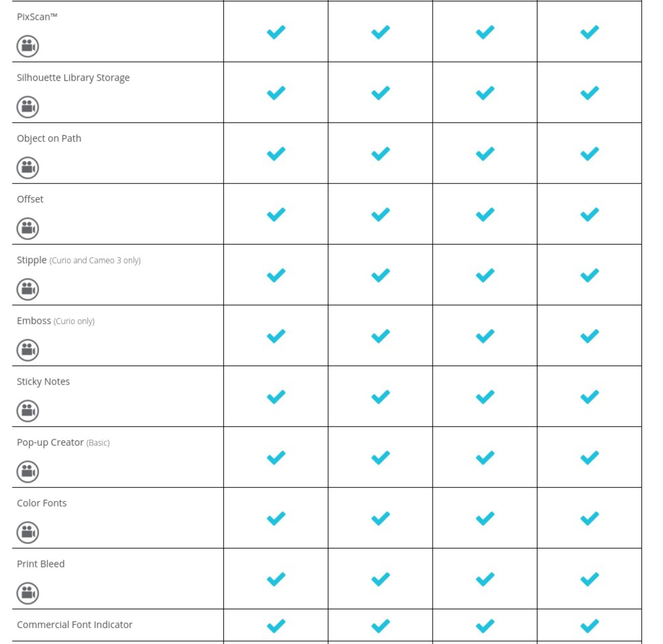Play the Sticky Notes video icon
663x644 pixels.
click(28, 411)
